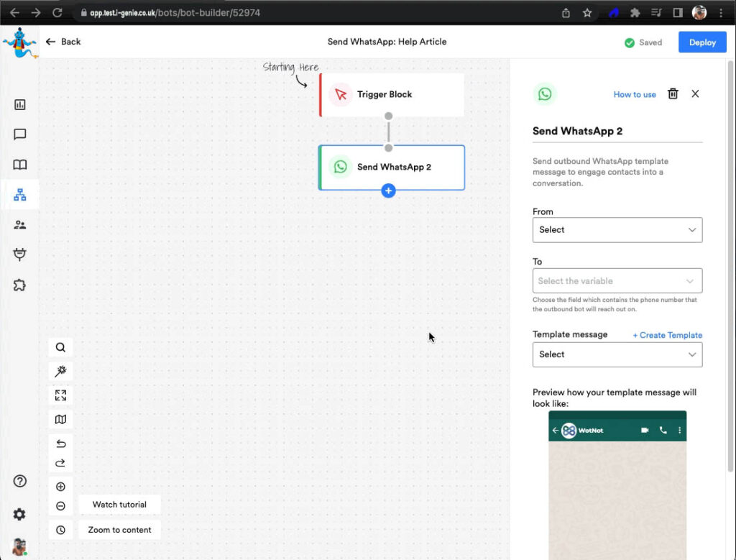This screenshot has height=560, width=736.
Task: Expand the From dropdown
Action: click(x=617, y=230)
